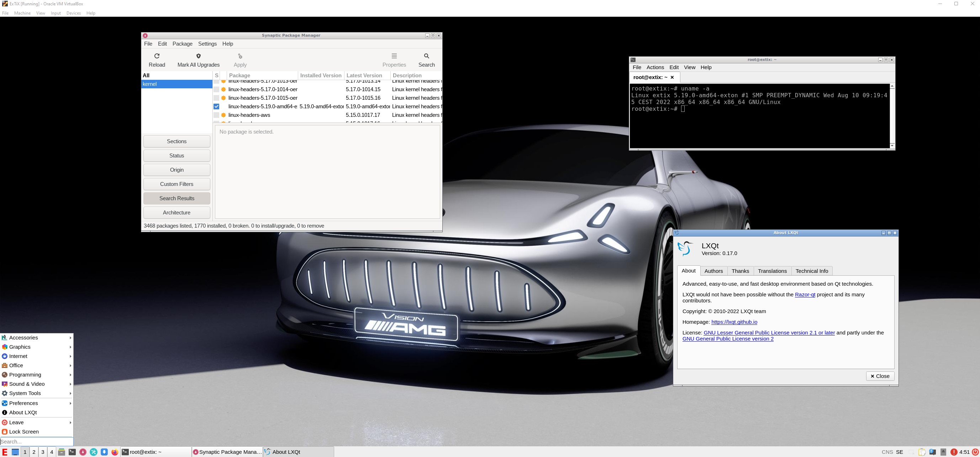Viewport: 980px width, 457px height.
Task: Switch to the Authors tab in About LXQt
Action: pos(713,271)
